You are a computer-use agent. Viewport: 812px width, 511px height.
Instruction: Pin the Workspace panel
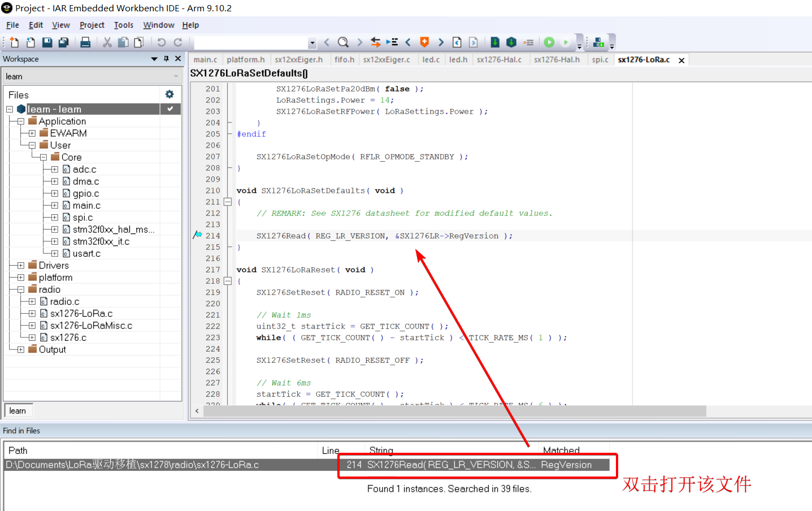166,59
